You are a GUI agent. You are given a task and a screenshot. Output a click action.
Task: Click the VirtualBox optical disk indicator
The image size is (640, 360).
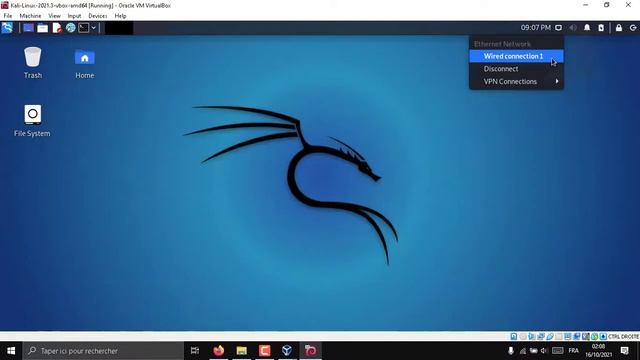point(523,337)
